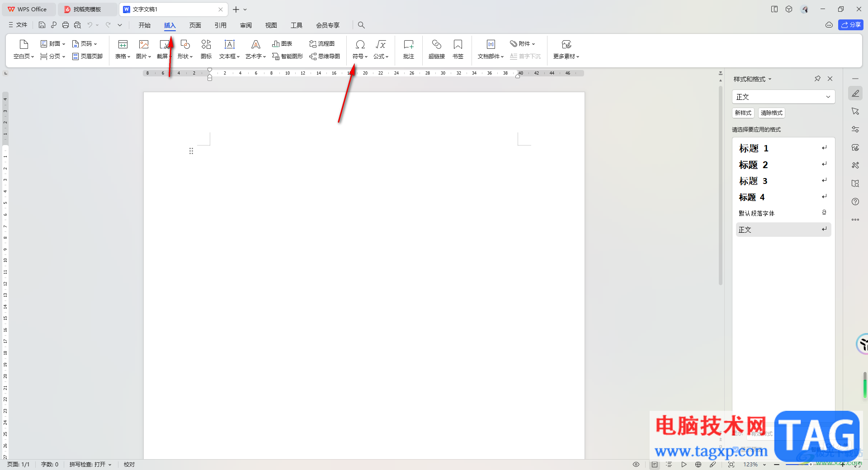
Task: Click the 分享 share button
Action: (x=851, y=25)
